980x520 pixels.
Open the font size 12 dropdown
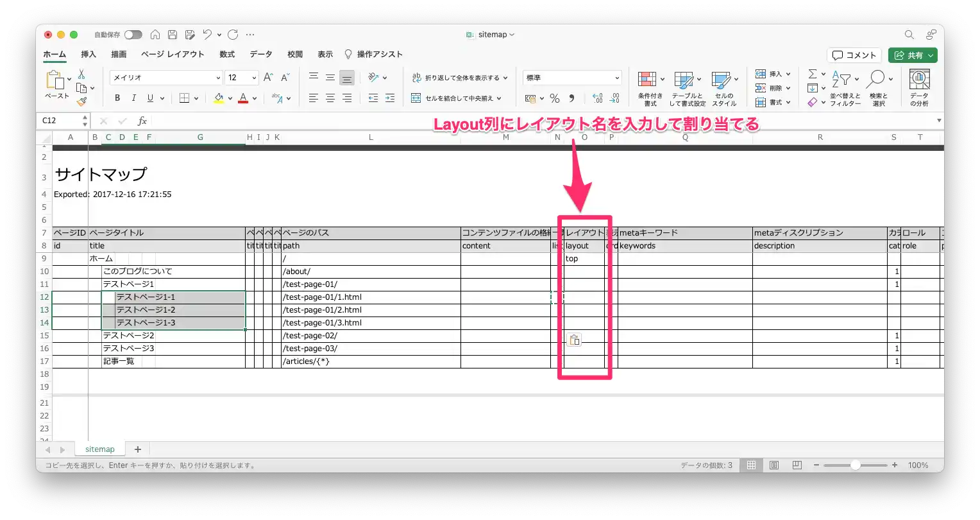(254, 78)
